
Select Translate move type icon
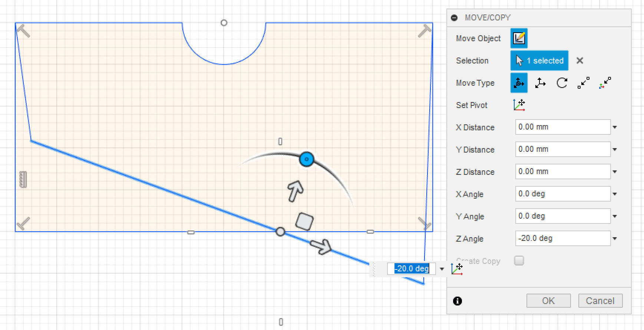[540, 83]
